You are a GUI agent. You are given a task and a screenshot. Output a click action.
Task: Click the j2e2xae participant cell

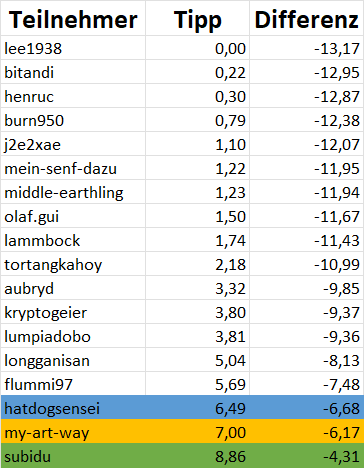click(73, 144)
